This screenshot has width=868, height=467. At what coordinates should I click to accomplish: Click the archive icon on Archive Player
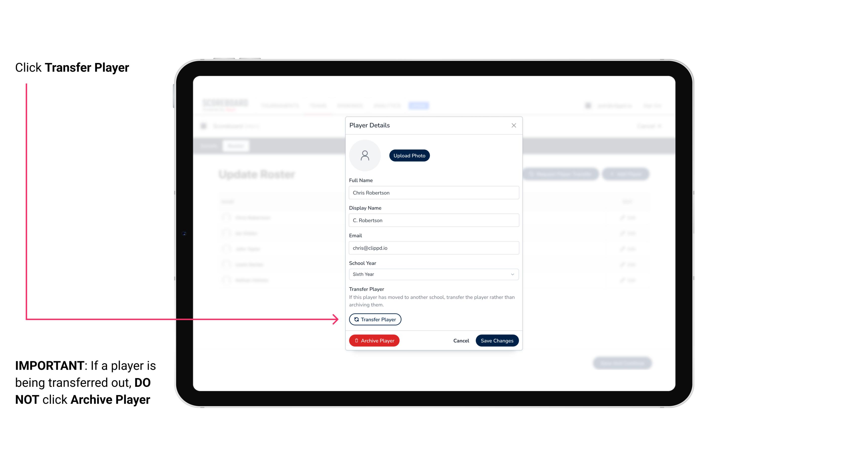(356, 341)
